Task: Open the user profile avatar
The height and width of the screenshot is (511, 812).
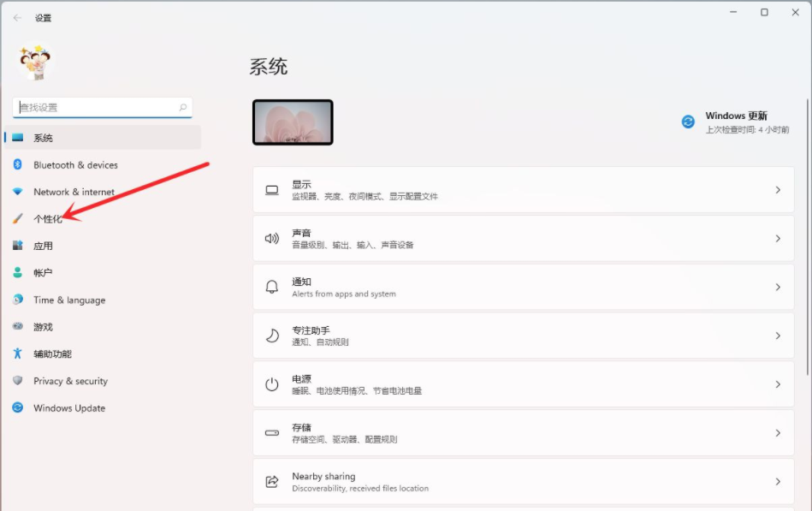Action: [35, 62]
